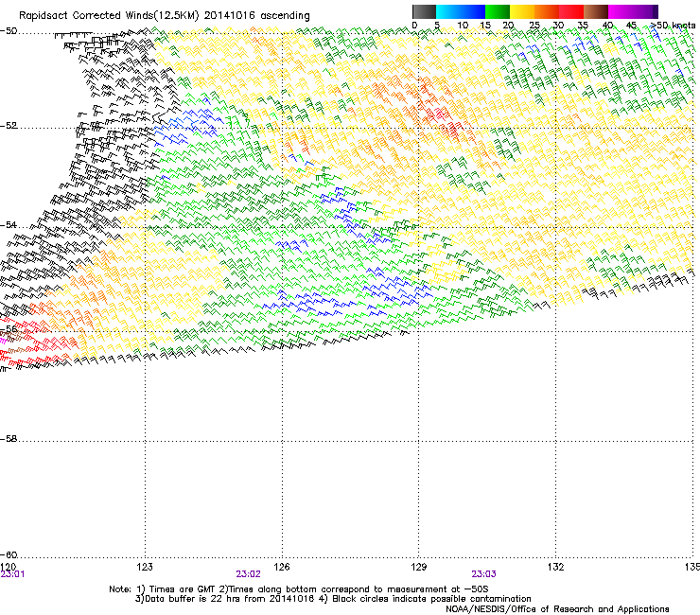The height and width of the screenshot is (615, 700).
Task: Click the latitude label '-52'
Action: click(9, 126)
